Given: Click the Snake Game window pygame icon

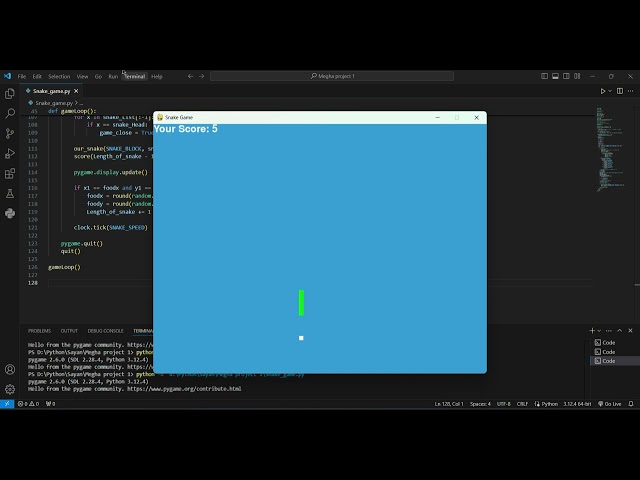Looking at the screenshot, I should [160, 118].
